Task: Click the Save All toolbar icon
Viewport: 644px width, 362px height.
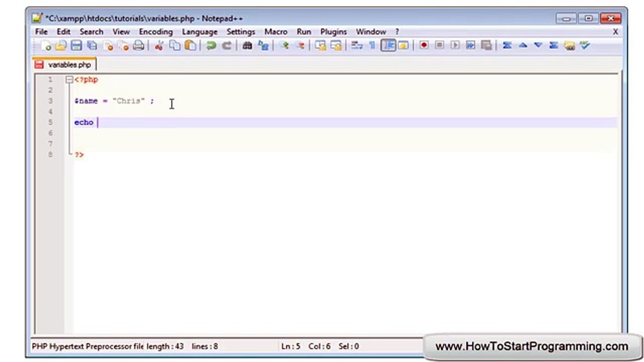Action: pyautogui.click(x=92, y=46)
